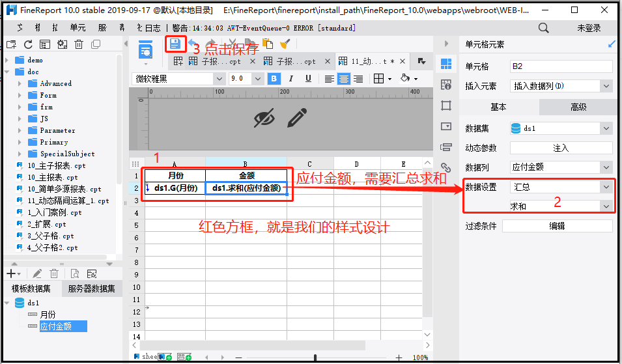Viewport: 622px width, 364px height.
Task: Click the gear settings icon above file tree
Action: (62, 44)
